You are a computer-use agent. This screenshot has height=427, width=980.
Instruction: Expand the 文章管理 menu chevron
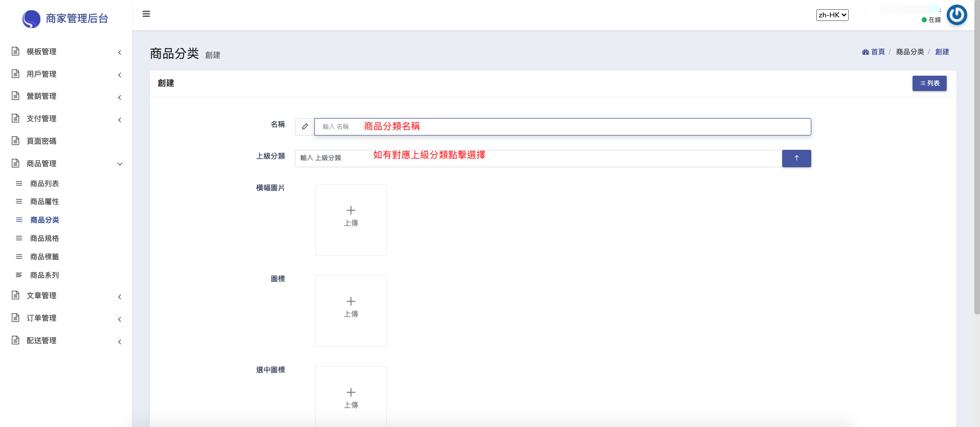[x=120, y=297]
